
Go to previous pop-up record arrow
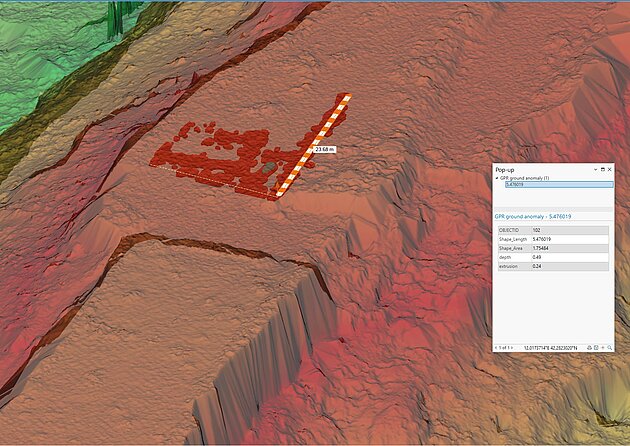pos(496,348)
